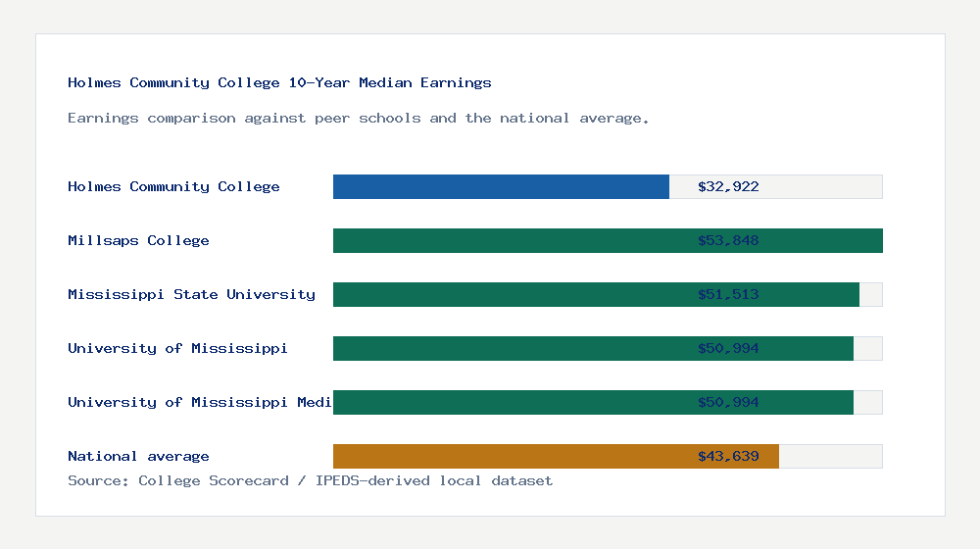Image resolution: width=980 pixels, height=549 pixels.
Task: Click the Source: College Scorecard footnote
Action: 310,480
